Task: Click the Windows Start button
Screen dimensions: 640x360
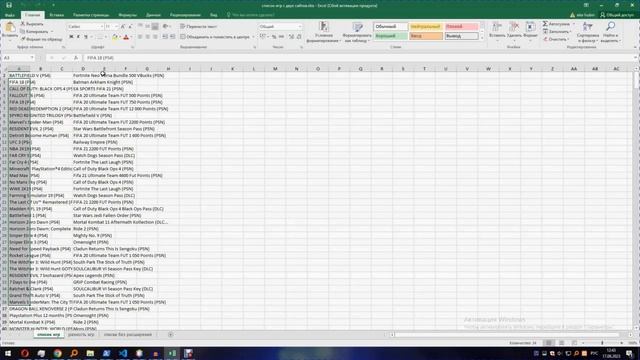Action: point(8,353)
